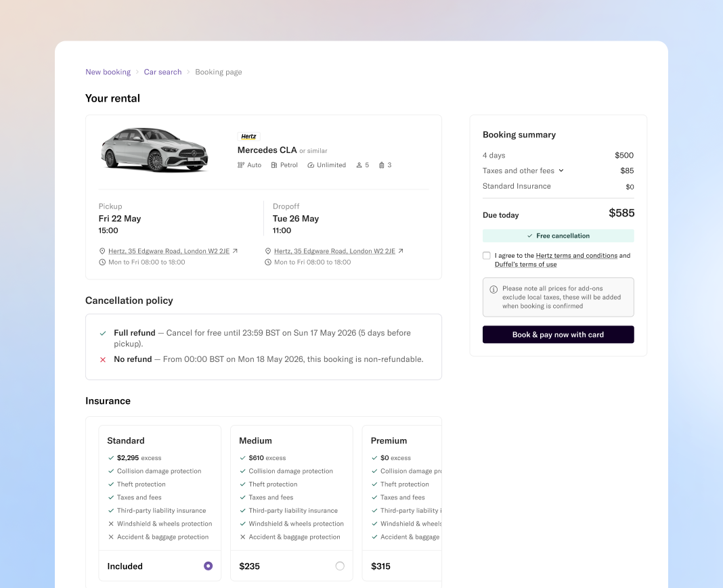Go to New booking breadcrumb

point(108,72)
